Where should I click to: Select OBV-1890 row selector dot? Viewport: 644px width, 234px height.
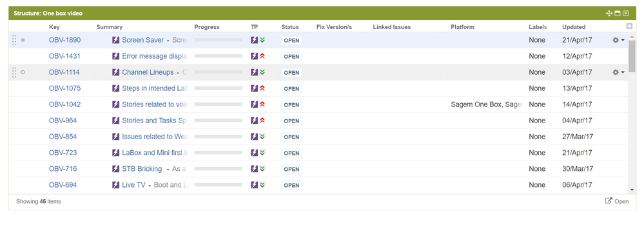tap(23, 40)
